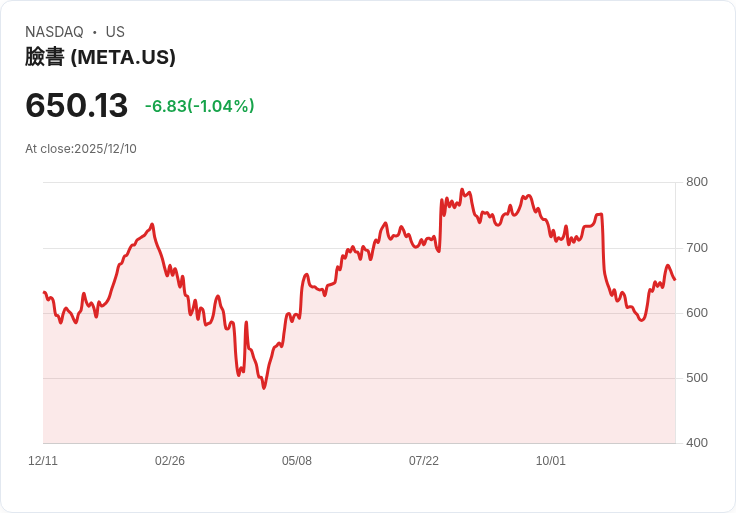Click the US market label
The image size is (736, 513).
pos(115,32)
